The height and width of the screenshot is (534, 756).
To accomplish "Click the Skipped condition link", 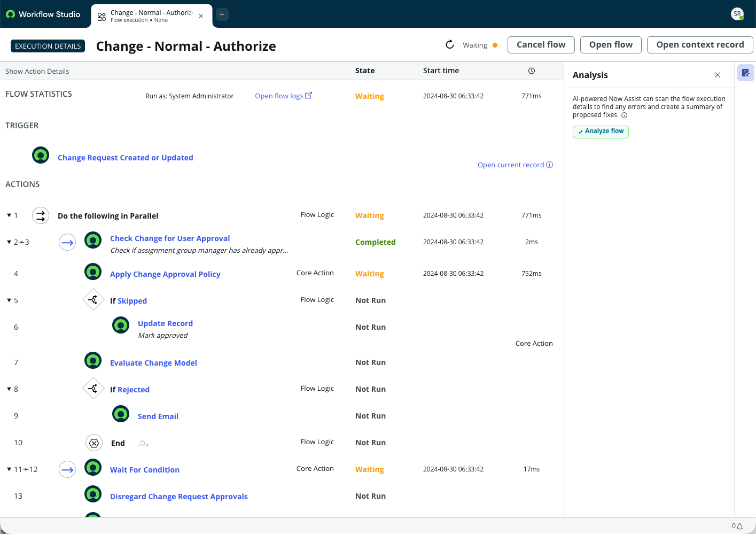I will point(132,301).
